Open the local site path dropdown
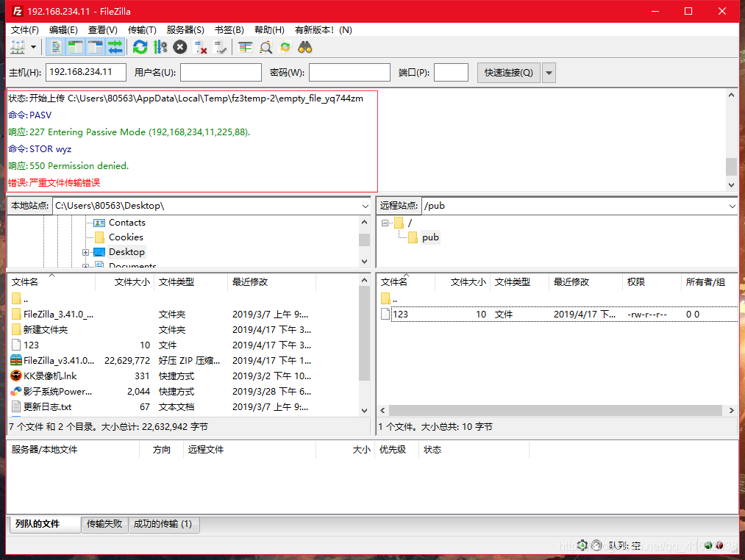The height and width of the screenshot is (560, 745). click(x=365, y=206)
